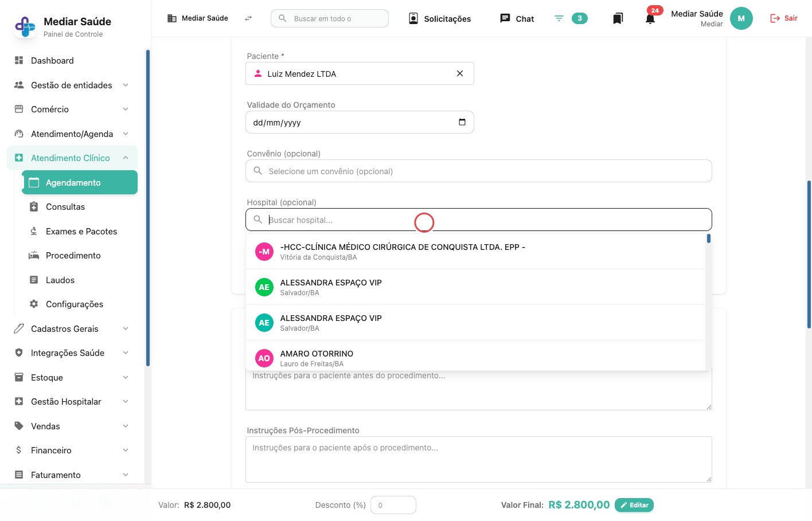This screenshot has width=812, height=521.
Task: Expand Gestão Hospitalar section
Action: (72, 402)
